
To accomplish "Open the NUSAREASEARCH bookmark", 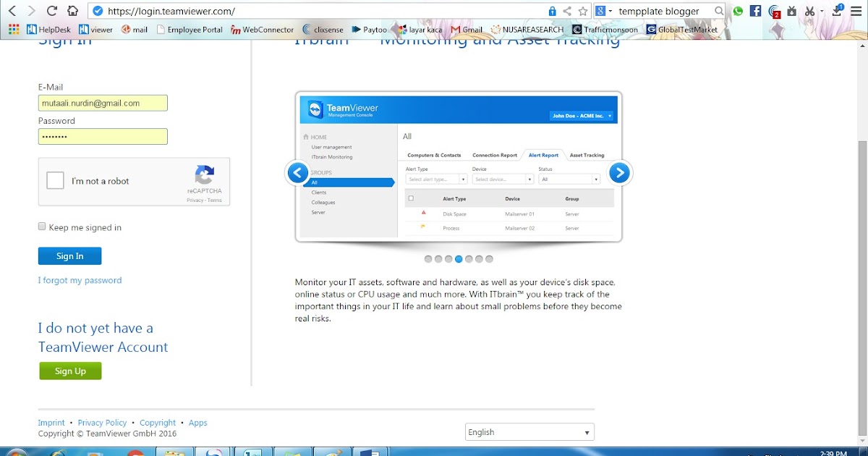I will click(527, 30).
